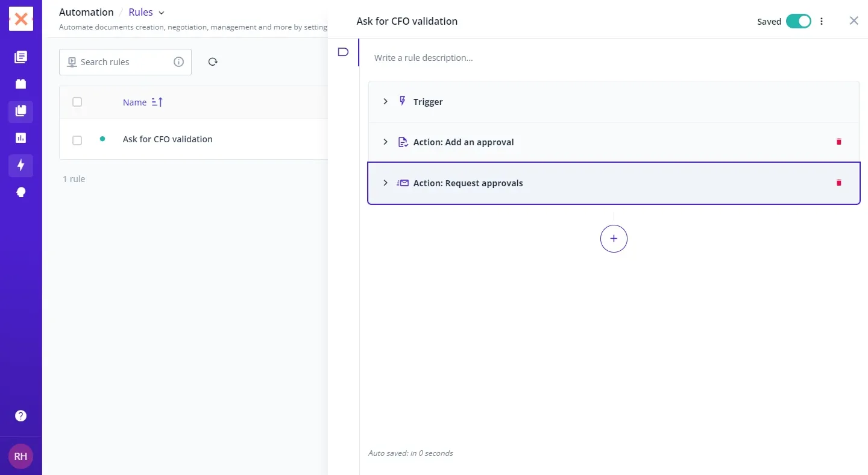Viewport: 868px width, 475px height.
Task: Open the Automation lightning bolt sidebar icon
Action: [20, 165]
